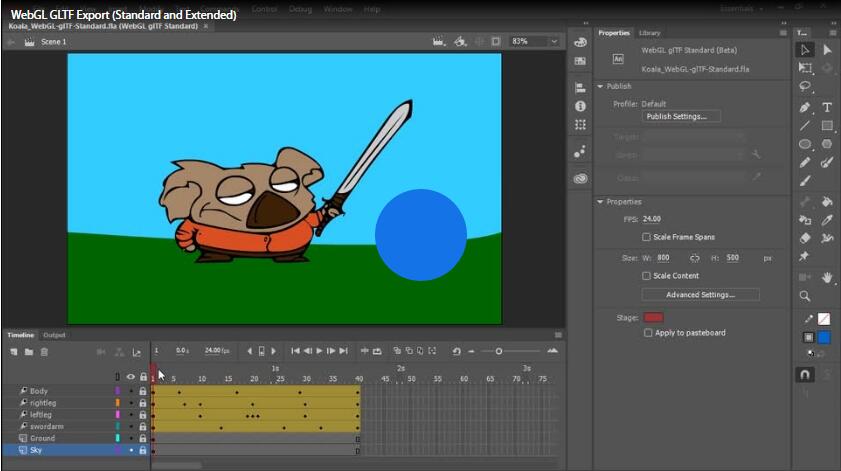Viewport: 841px width, 471px height.
Task: Open the red Stage color swatch
Action: pos(653,318)
